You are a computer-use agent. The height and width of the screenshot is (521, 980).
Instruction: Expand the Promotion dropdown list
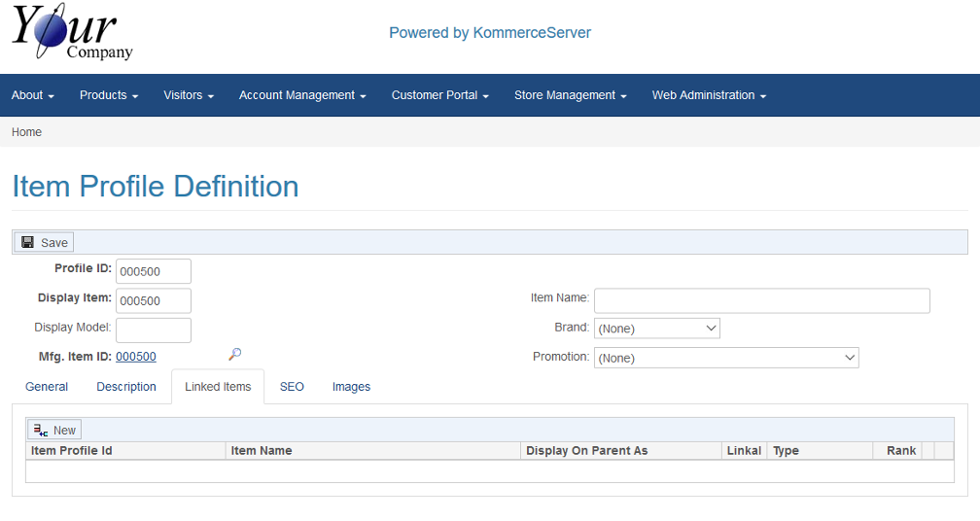(725, 358)
